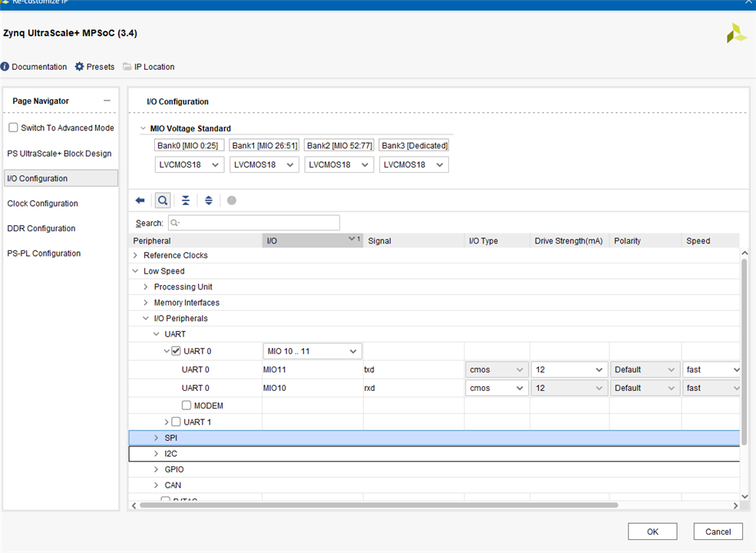
Task: Toggle the search magnifier toolbar icon
Action: point(163,200)
